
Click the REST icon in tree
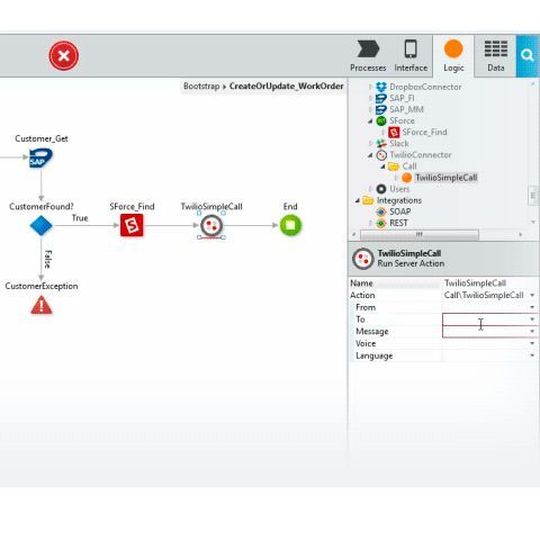[x=381, y=223]
